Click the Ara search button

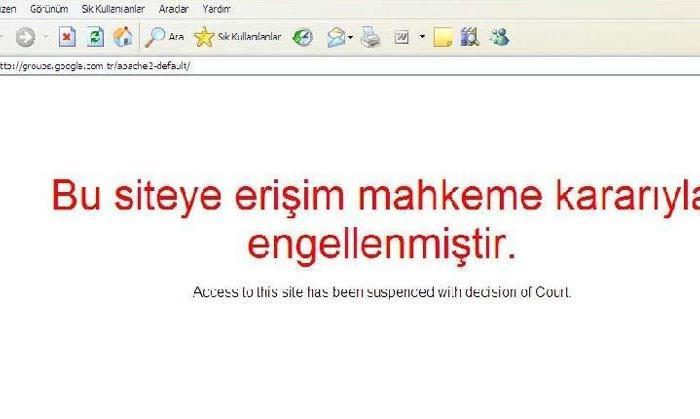tap(166, 38)
